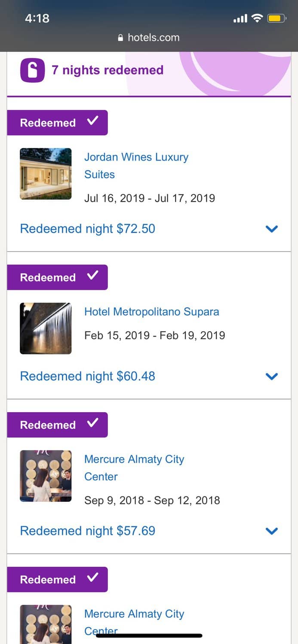The height and width of the screenshot is (644, 298).
Task: Click the Hotel Metropolitano Supara thumbnail photo
Action: (45, 328)
